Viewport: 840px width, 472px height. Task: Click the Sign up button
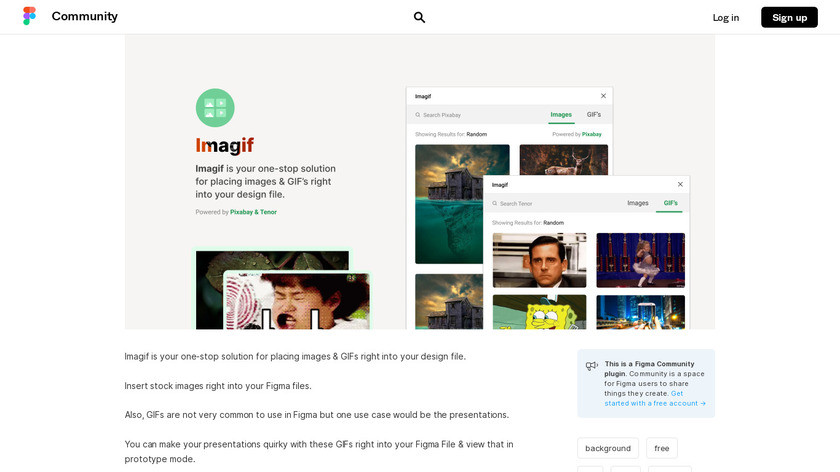point(789,18)
